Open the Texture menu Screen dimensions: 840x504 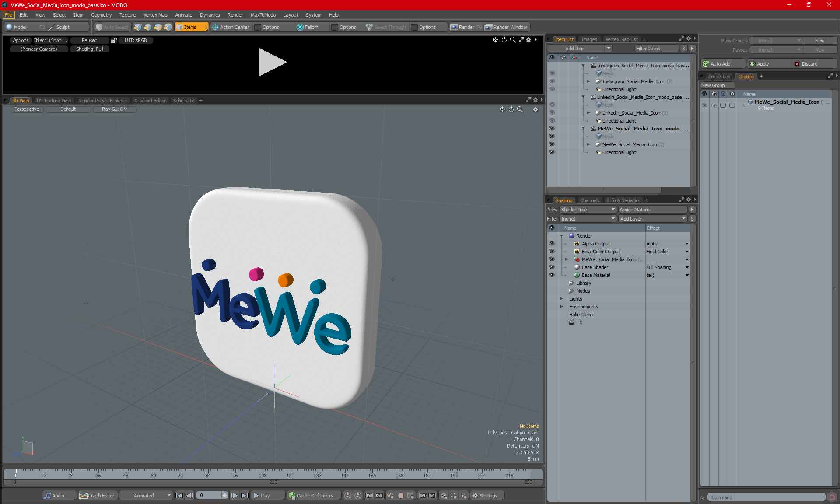(x=127, y=15)
